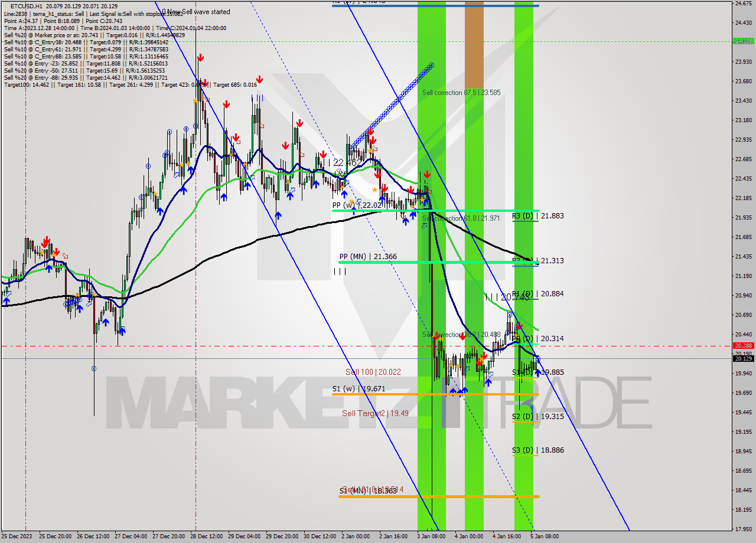This screenshot has width=756, height=543.
Task: Select '26 Dec 12:00' on the time axis
Action: tap(92, 537)
